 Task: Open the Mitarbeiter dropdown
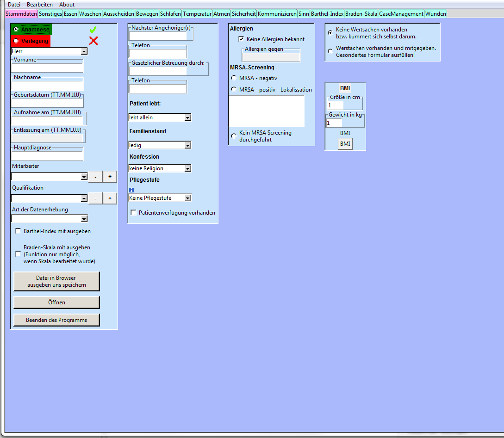[84, 177]
